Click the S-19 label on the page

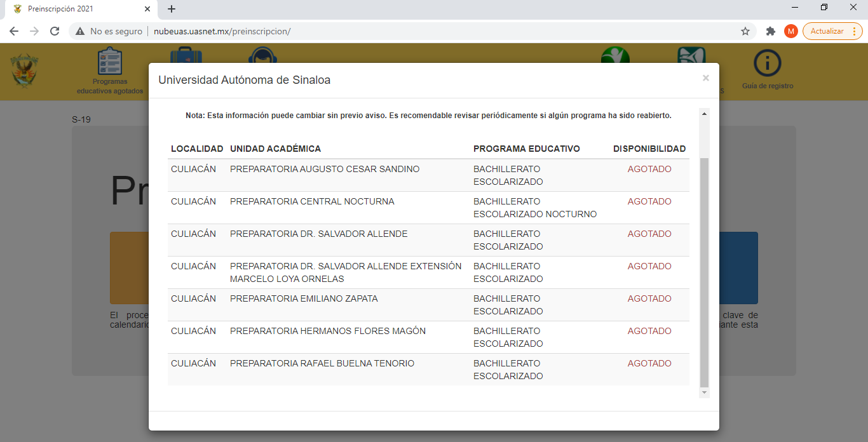point(81,119)
